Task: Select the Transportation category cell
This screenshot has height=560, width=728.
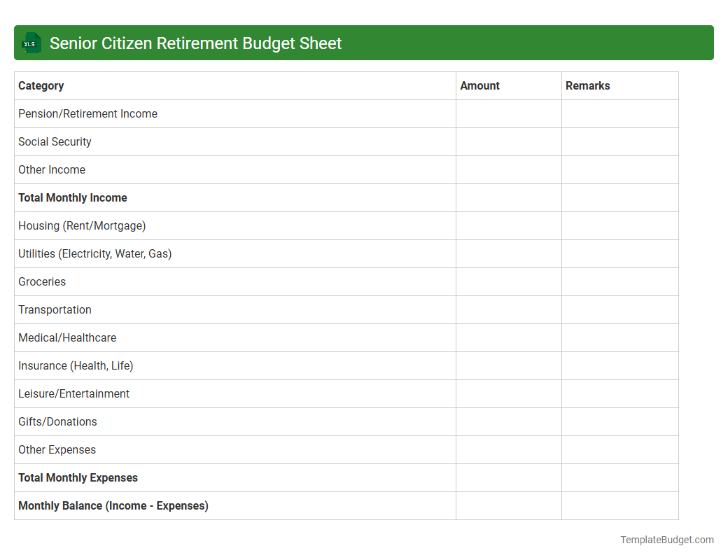Action: pyautogui.click(x=55, y=309)
